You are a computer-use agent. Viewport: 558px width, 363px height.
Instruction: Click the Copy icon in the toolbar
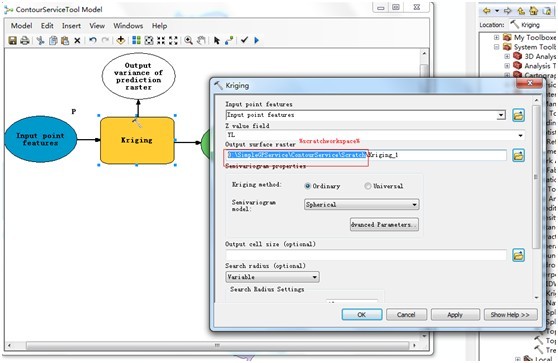click(x=53, y=40)
